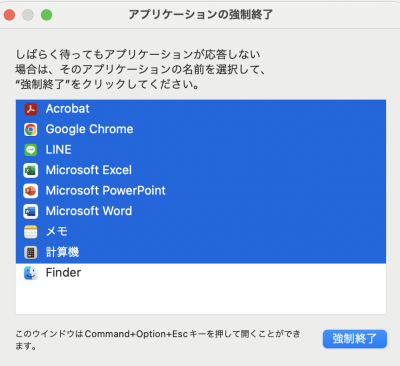The image size is (400, 366).
Task: Click the Google Chrome icon
Action: pos(31,129)
